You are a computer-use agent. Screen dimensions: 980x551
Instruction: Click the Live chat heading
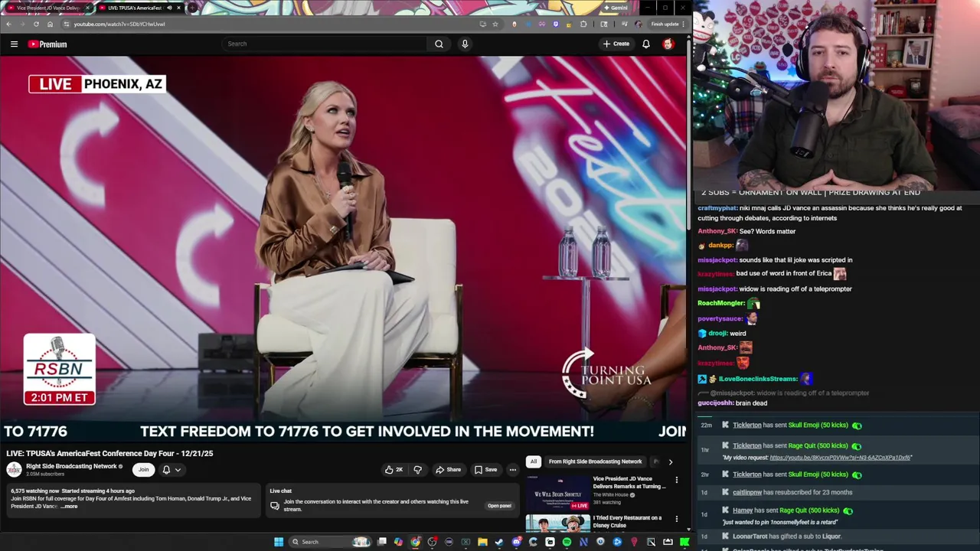[x=280, y=491]
